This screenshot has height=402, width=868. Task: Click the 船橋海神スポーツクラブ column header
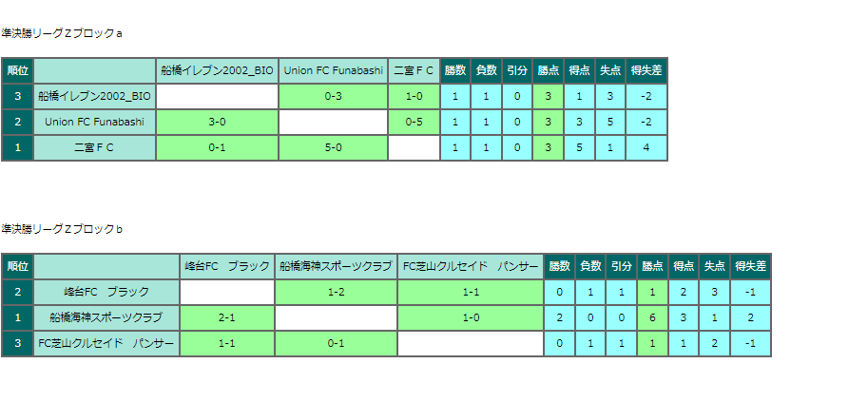(x=336, y=267)
